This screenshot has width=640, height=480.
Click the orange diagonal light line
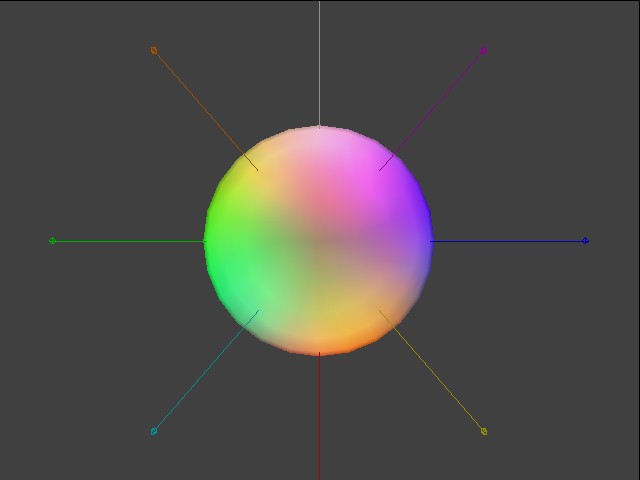click(205, 110)
